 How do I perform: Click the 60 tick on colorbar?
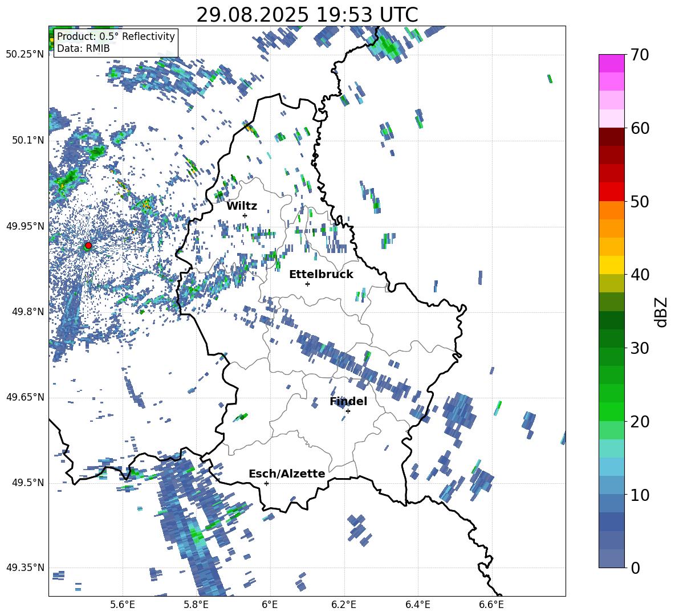click(640, 128)
